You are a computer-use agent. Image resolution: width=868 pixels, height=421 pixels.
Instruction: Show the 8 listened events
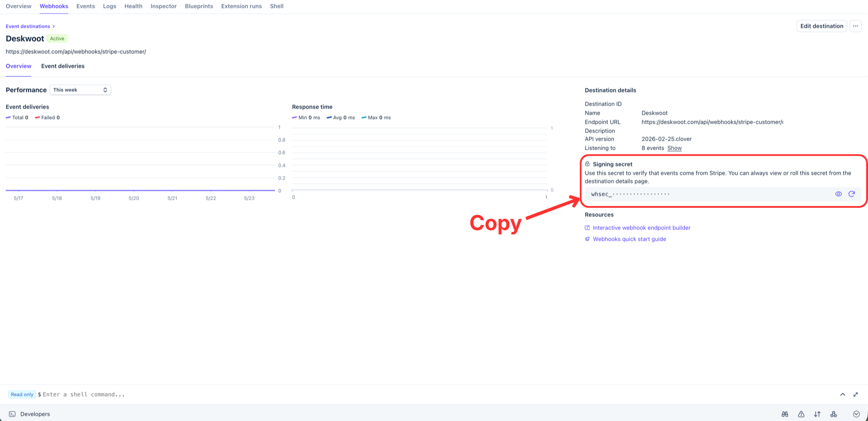[674, 148]
